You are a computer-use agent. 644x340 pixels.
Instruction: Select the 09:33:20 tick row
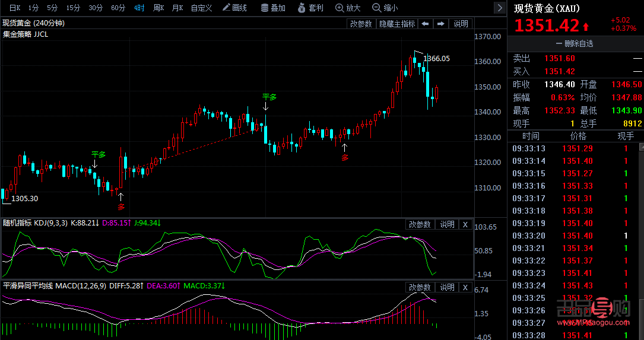[573, 236]
